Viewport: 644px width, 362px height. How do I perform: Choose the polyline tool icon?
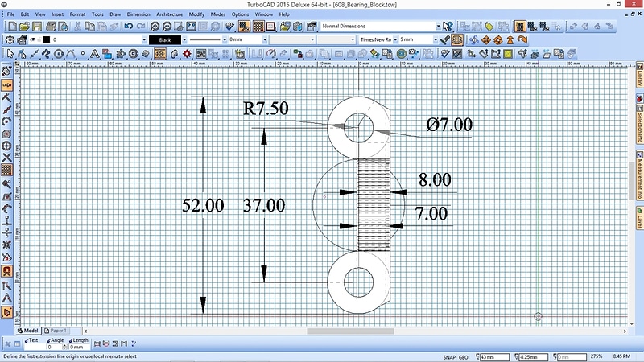tap(46, 54)
